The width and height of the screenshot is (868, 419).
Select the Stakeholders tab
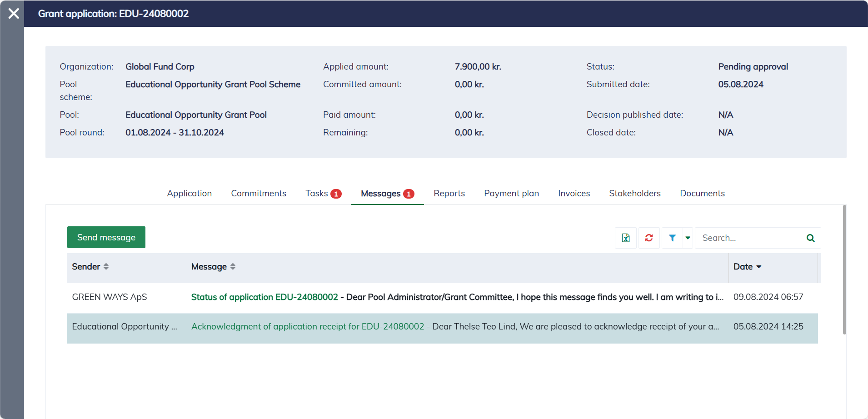[634, 194]
